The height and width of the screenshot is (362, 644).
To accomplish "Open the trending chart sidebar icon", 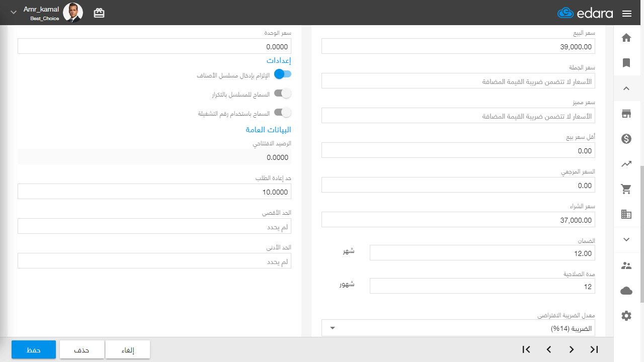I will (x=626, y=163).
